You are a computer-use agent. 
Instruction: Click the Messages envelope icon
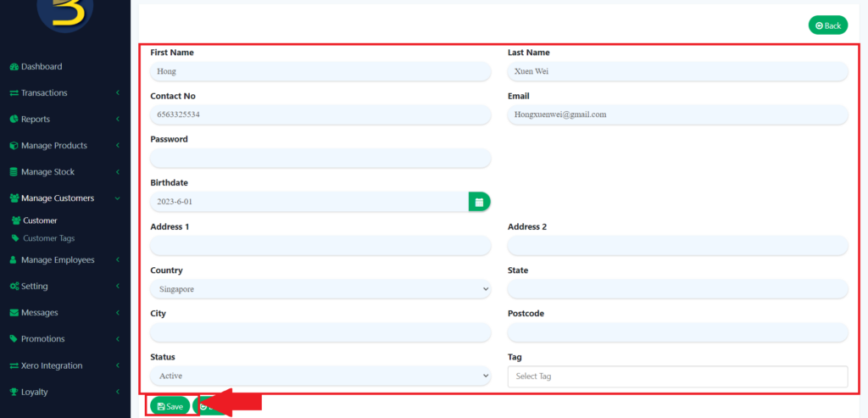(x=14, y=313)
